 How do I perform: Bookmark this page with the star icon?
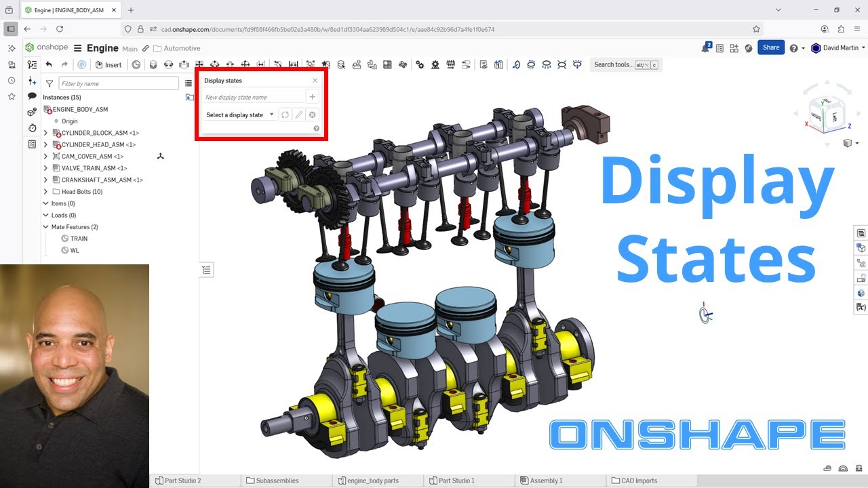click(756, 29)
